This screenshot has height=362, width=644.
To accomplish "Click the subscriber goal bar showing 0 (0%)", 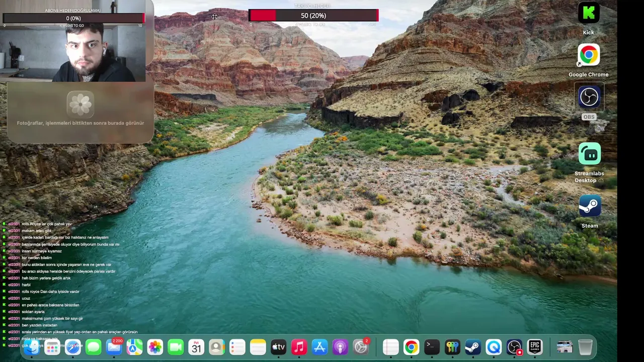I will pyautogui.click(x=73, y=19).
